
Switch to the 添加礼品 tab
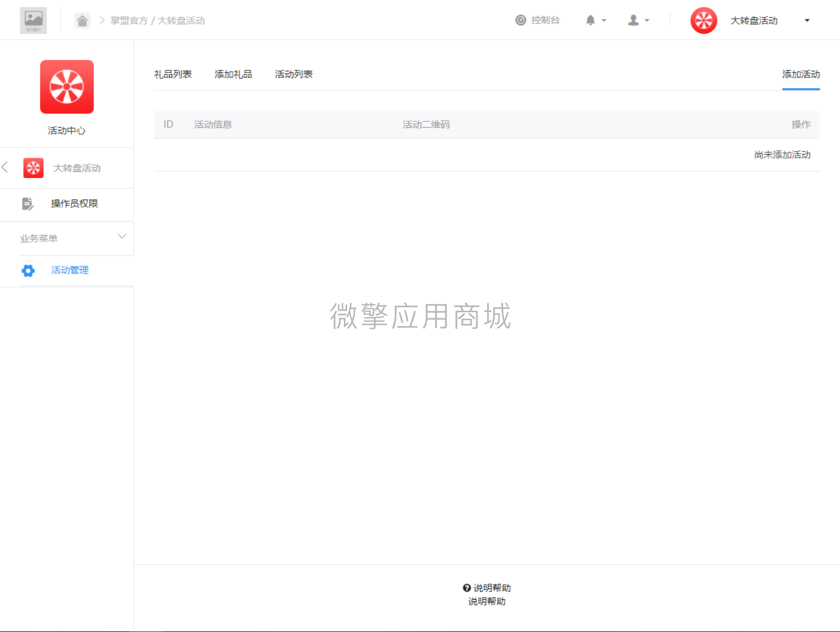click(233, 74)
